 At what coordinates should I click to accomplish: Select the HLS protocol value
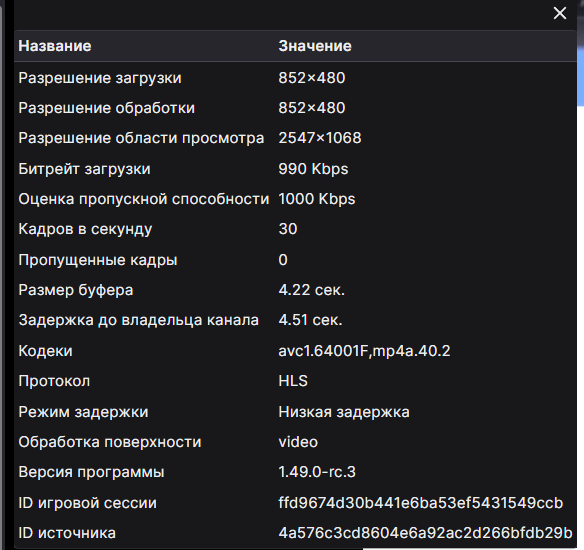[x=293, y=381]
